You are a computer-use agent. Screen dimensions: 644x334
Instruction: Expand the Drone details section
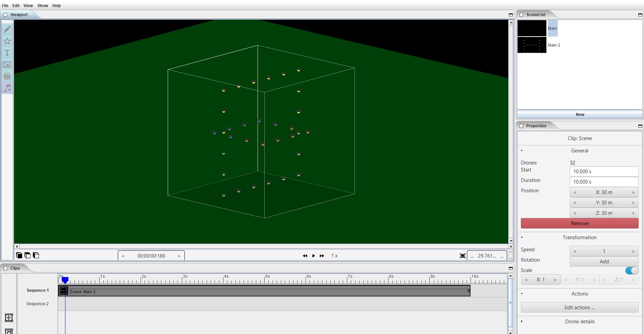pos(522,322)
